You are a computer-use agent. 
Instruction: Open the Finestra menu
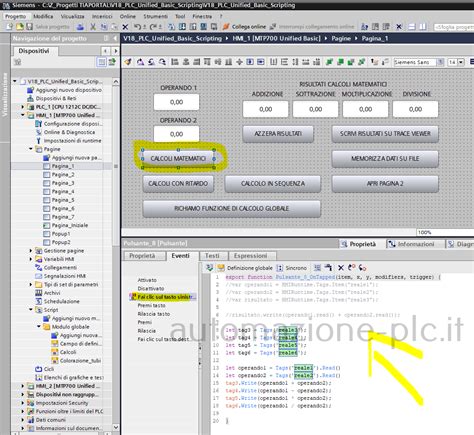click(x=202, y=16)
